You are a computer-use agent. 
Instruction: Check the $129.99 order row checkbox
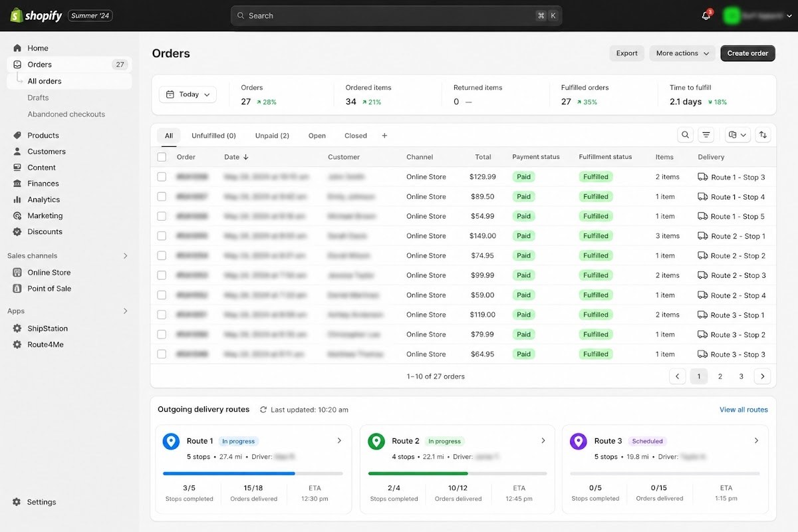[162, 177]
